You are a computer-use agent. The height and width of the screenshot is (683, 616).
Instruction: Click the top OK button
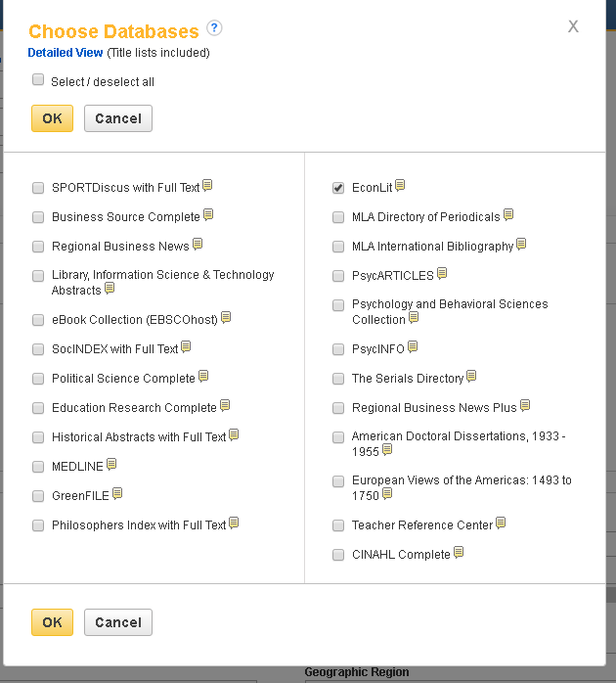(x=52, y=118)
